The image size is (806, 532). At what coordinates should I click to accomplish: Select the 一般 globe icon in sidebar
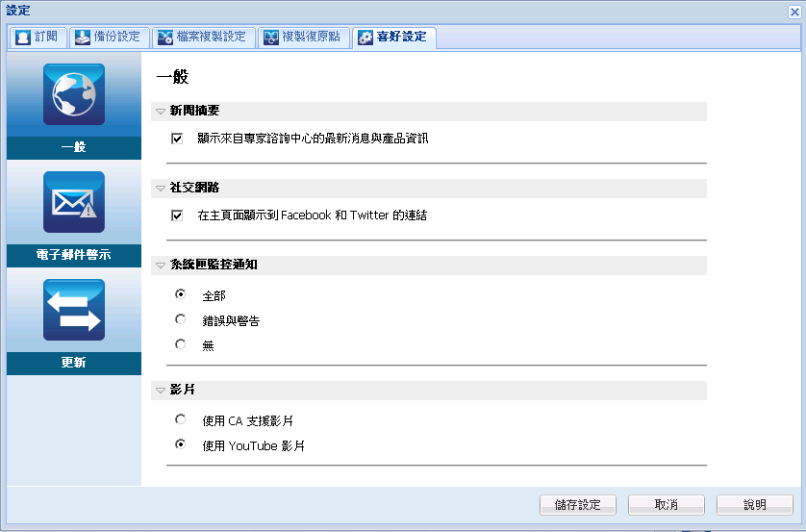74,94
